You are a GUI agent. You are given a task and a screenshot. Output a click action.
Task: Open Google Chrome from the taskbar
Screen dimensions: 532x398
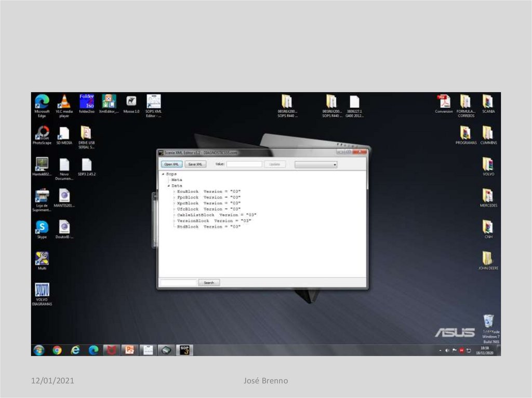pyautogui.click(x=57, y=350)
